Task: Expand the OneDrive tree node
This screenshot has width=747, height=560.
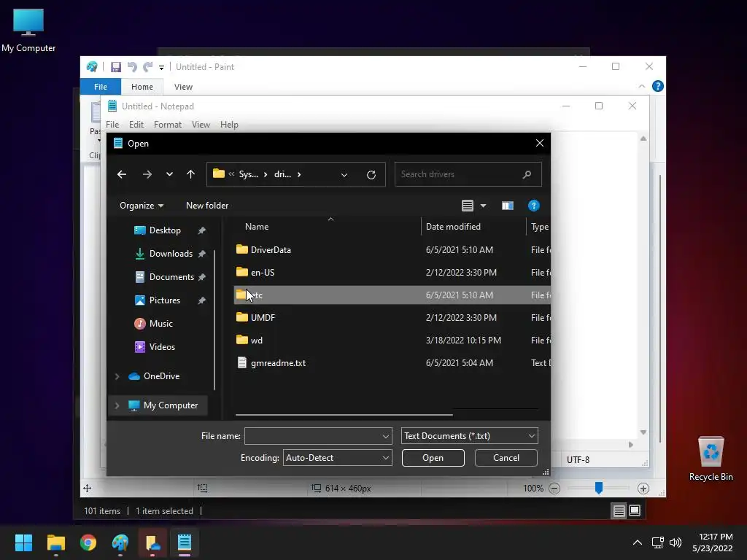Action: pos(117,376)
